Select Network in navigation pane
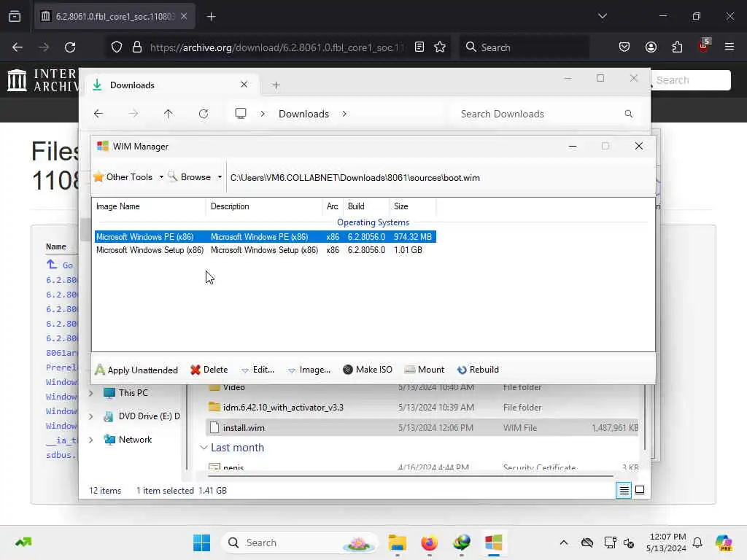 pyautogui.click(x=128, y=440)
